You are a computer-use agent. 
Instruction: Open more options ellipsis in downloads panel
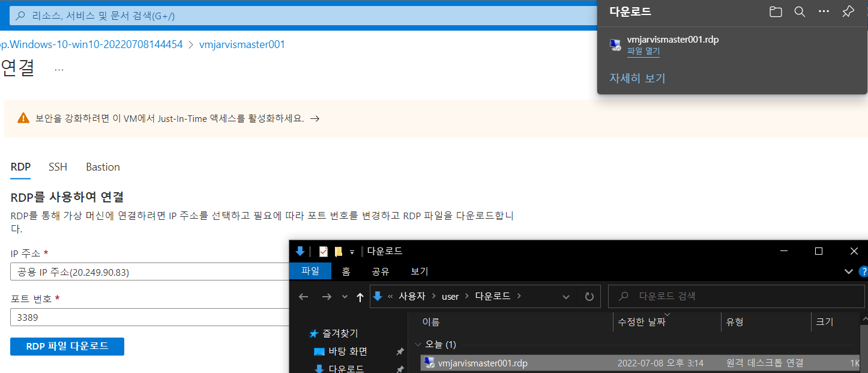(824, 11)
